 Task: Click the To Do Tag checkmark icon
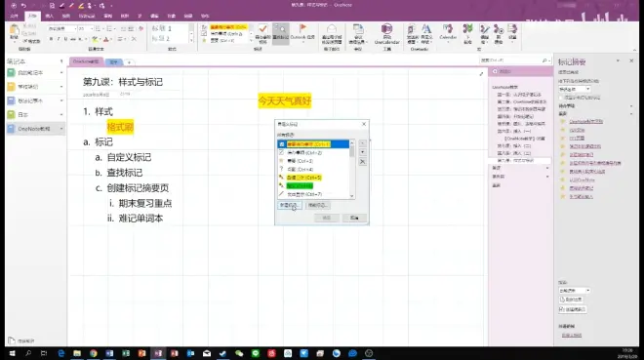[x=262, y=33]
